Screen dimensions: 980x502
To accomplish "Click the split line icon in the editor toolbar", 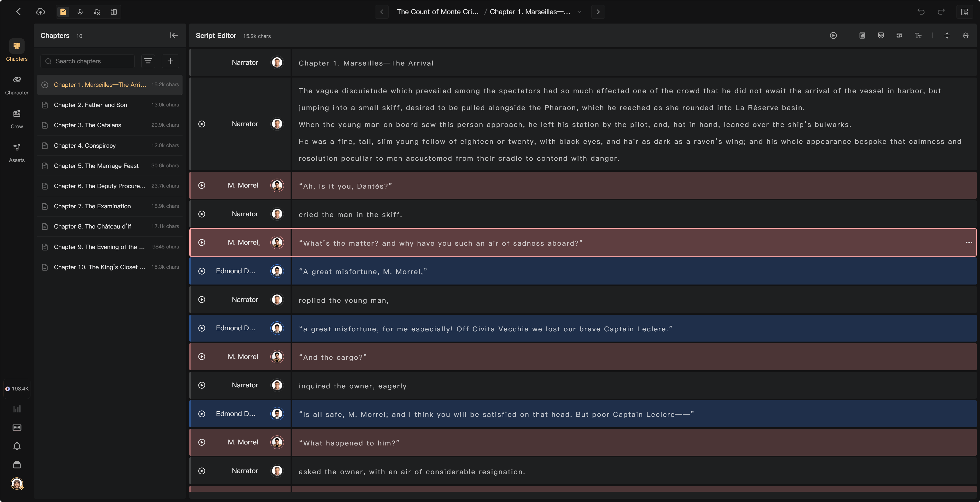I will pyautogui.click(x=947, y=35).
